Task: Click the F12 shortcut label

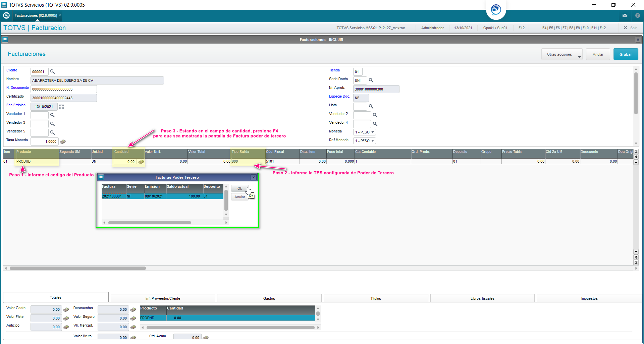Action: (x=521, y=28)
